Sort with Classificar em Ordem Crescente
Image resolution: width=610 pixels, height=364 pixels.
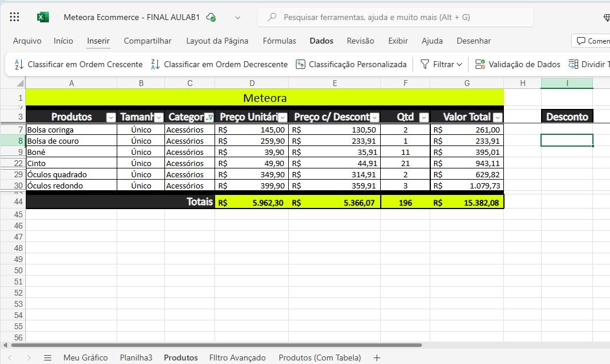(x=78, y=64)
